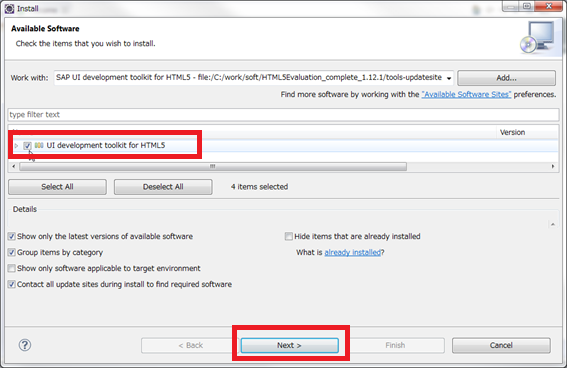This screenshot has height=368, width=567.
Task: Click the Deselect All button
Action: (x=163, y=187)
